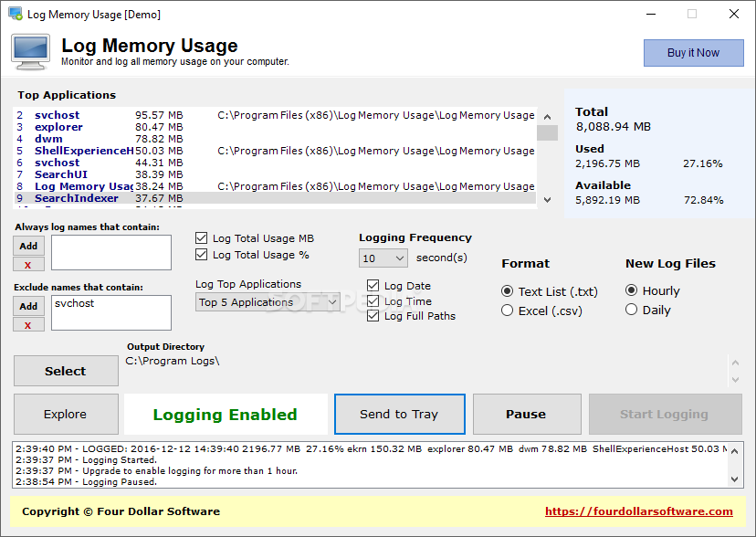The width and height of the screenshot is (756, 537).
Task: Click up arrow beside output directory path
Action: coord(735,363)
